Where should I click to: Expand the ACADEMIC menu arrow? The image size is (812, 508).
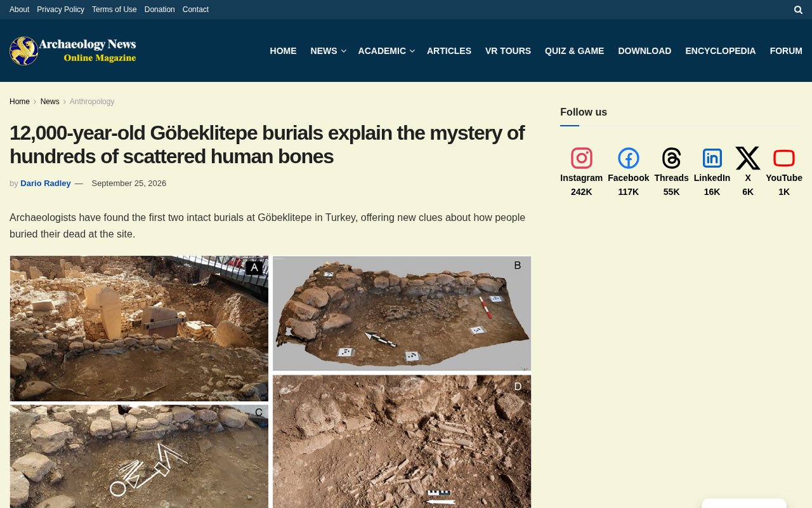(412, 51)
